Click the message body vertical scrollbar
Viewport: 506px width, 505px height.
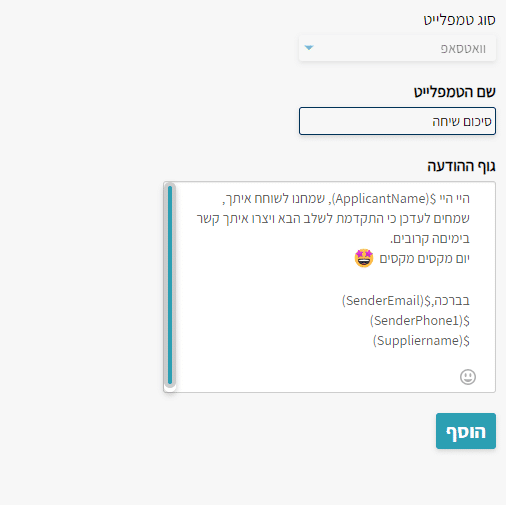click(170, 285)
